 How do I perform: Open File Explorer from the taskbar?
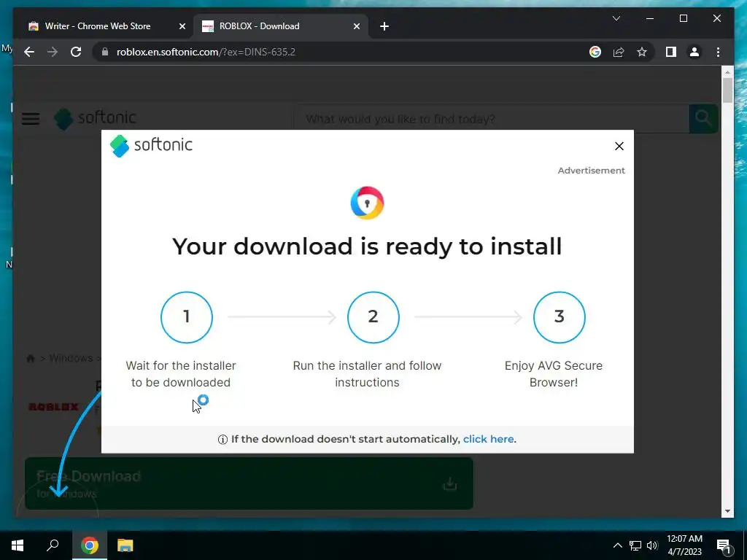click(x=125, y=545)
